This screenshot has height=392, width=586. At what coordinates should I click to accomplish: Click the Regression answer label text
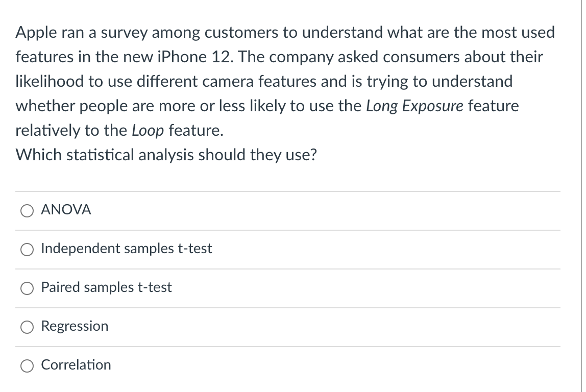point(75,326)
